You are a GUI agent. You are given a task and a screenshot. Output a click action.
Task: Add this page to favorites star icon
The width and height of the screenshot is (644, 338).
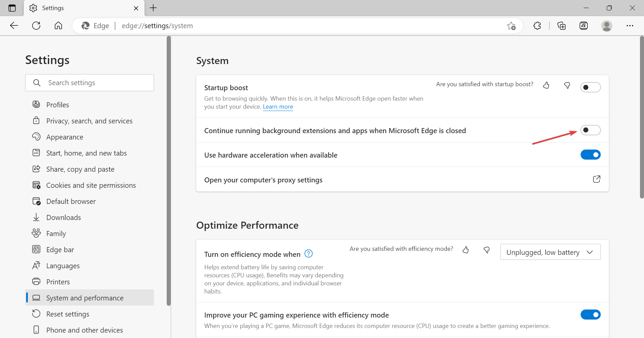tap(511, 26)
